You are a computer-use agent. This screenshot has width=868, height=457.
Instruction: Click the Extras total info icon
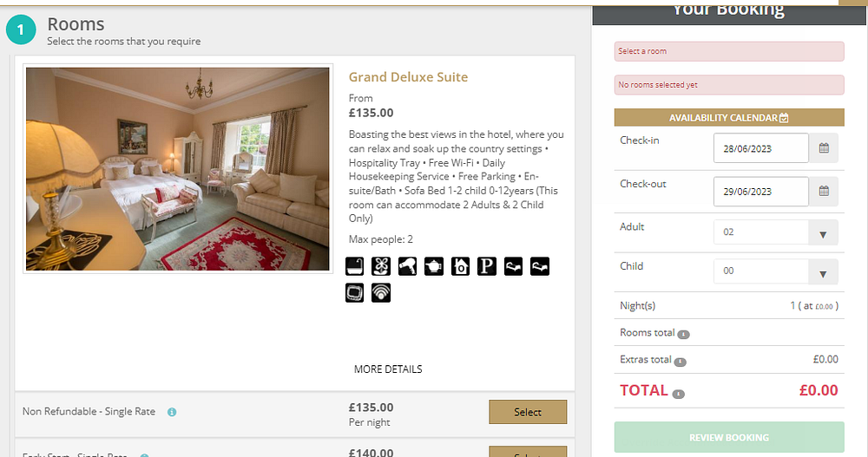click(x=681, y=362)
